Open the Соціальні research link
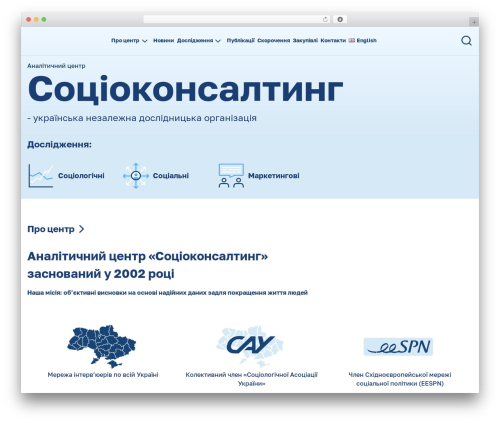 coord(171,176)
